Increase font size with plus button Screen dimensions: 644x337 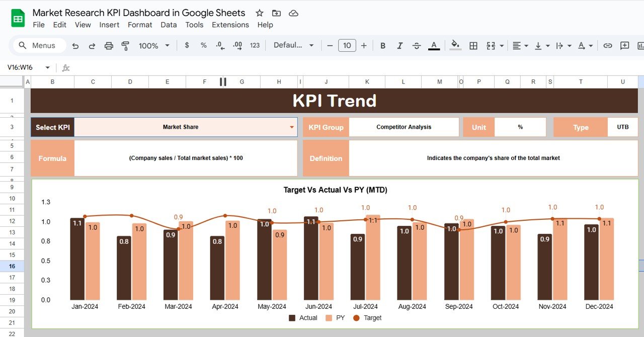(x=364, y=46)
